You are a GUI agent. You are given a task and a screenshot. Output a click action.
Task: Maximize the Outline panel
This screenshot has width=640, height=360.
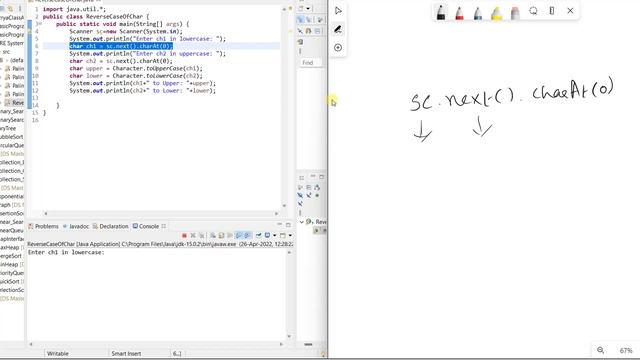point(322,177)
